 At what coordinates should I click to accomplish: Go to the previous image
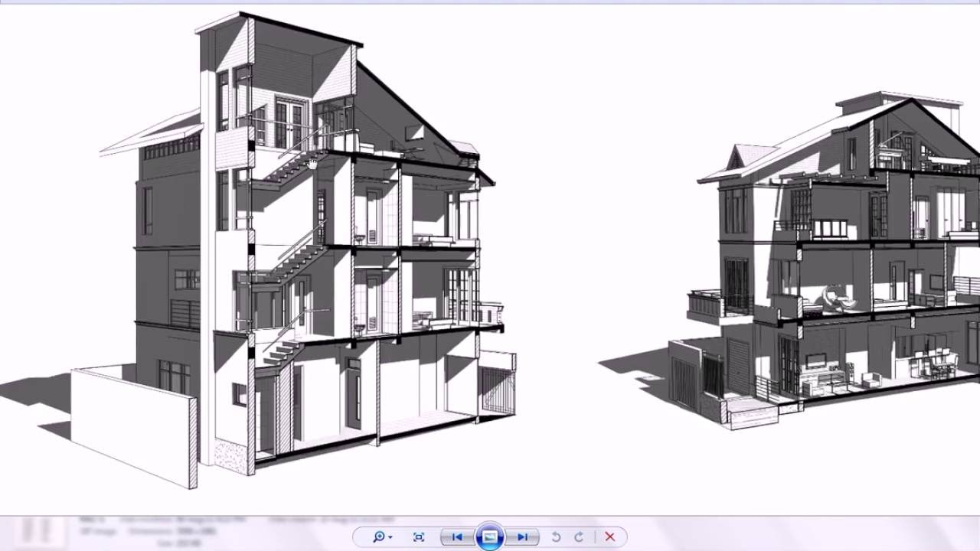458,537
